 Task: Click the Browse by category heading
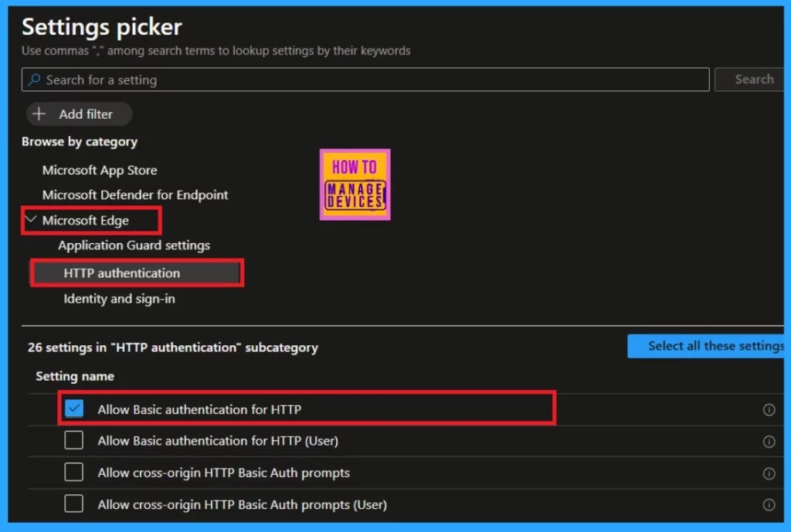coord(80,142)
